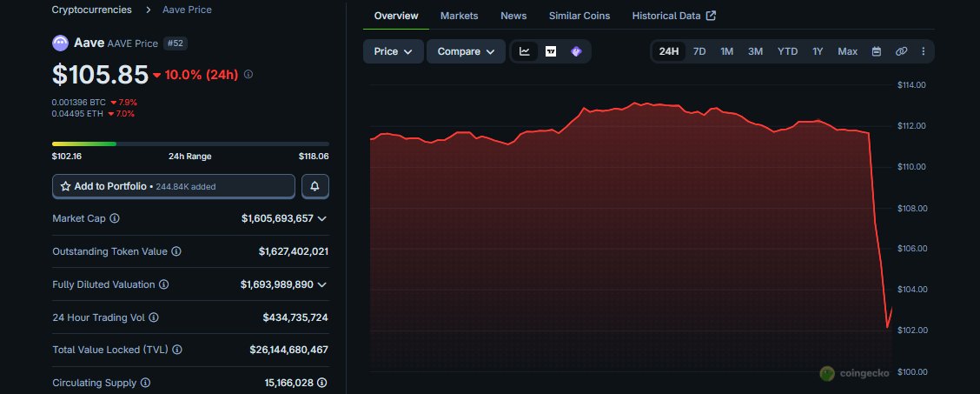This screenshot has width=980, height=394.
Task: Click the chart link share icon
Action: point(901,51)
